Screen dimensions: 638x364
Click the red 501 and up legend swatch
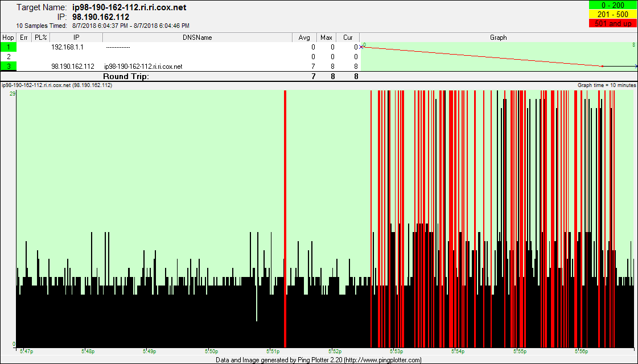point(612,24)
